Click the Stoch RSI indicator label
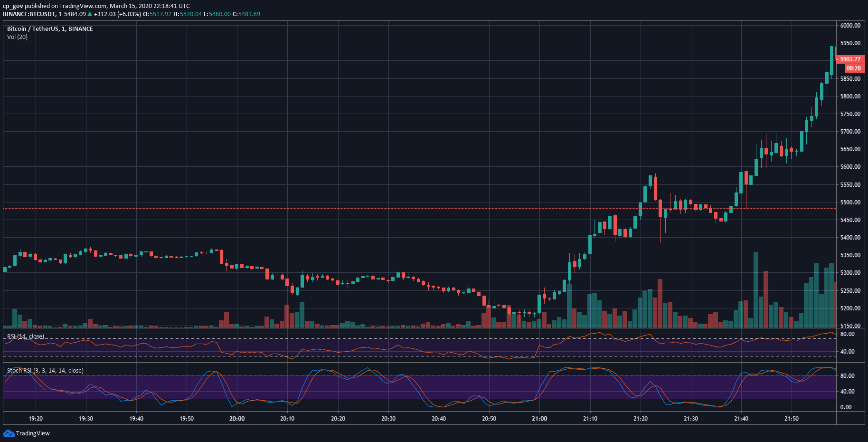Screen dimensions: 868x442 pyautogui.click(x=45, y=371)
